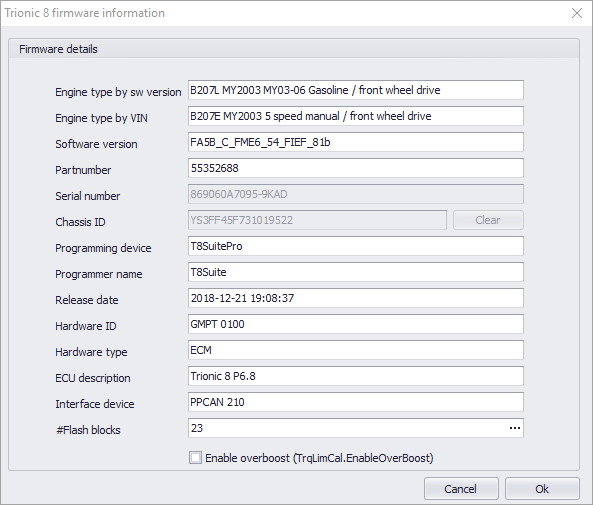Focus the Partnumber field 55352688
Viewport: 593px width, 505px height.
click(x=356, y=168)
